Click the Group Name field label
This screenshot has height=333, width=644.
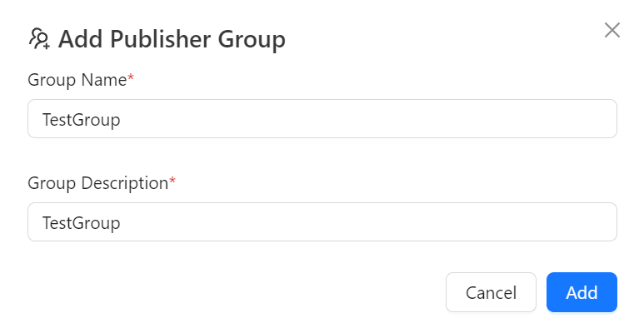[x=77, y=80]
